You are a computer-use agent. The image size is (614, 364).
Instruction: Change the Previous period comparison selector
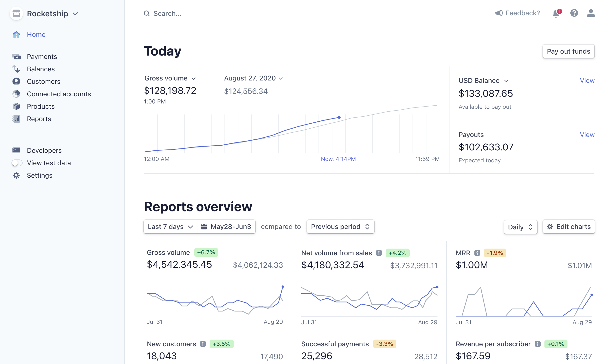[340, 227]
